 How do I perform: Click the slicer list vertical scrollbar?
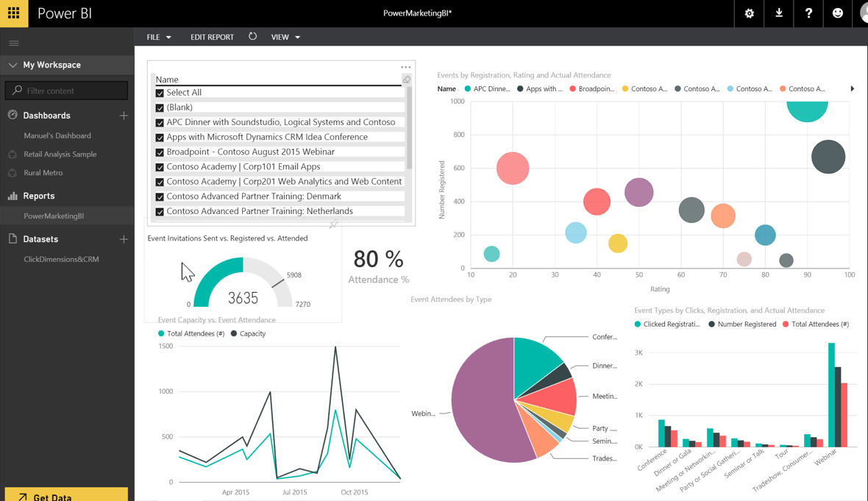[410, 129]
